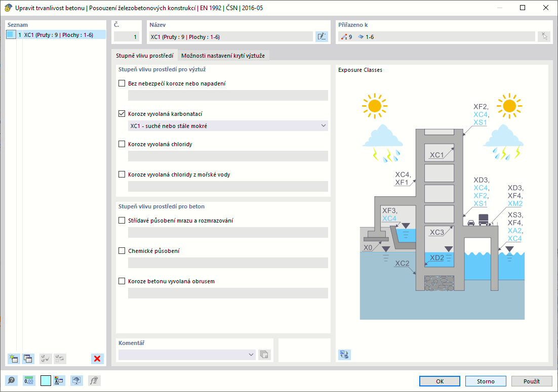Image resolution: width=558 pixels, height=392 pixels.
Task: Uncheck Koroze vyvolaná karbonatací
Action: tap(122, 114)
